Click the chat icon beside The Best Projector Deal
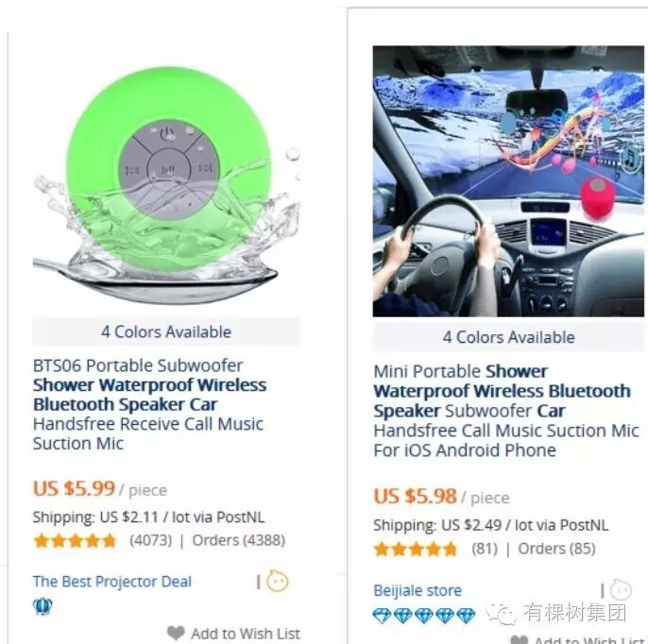The image size is (648, 644). tap(277, 581)
